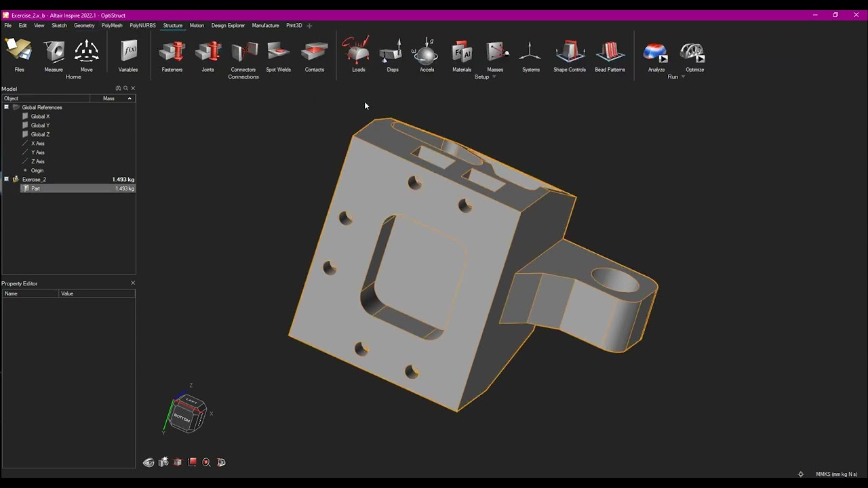Open the Systems tool
The width and height of the screenshot is (868, 488).
531,56
